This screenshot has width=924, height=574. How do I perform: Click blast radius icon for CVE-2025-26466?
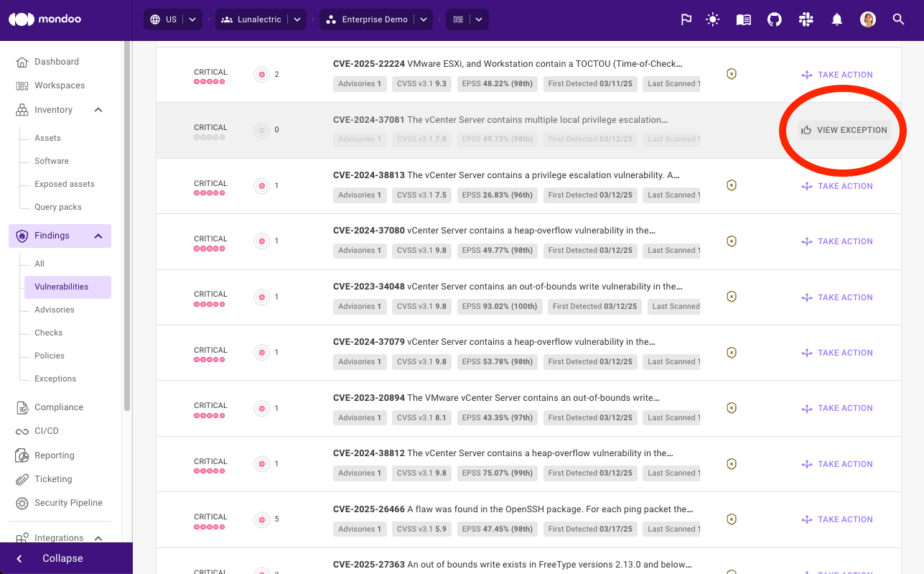[262, 519]
